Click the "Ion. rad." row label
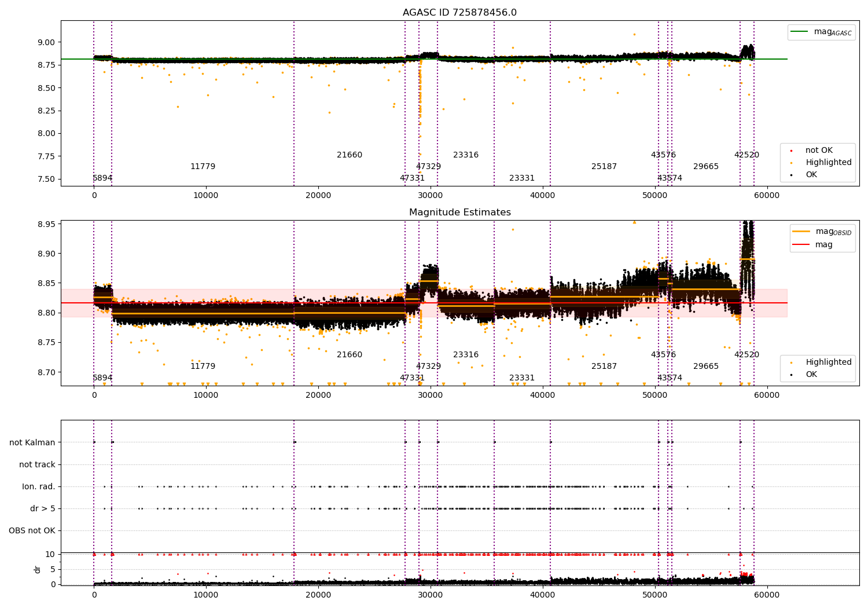 pyautogui.click(x=39, y=487)
